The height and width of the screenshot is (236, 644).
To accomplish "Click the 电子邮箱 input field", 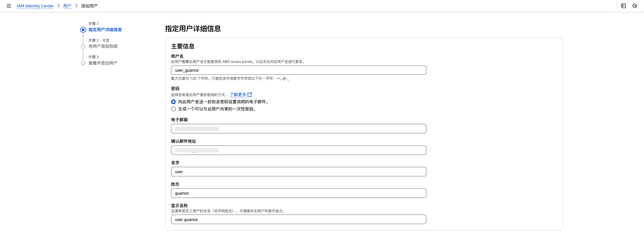I will [299, 129].
